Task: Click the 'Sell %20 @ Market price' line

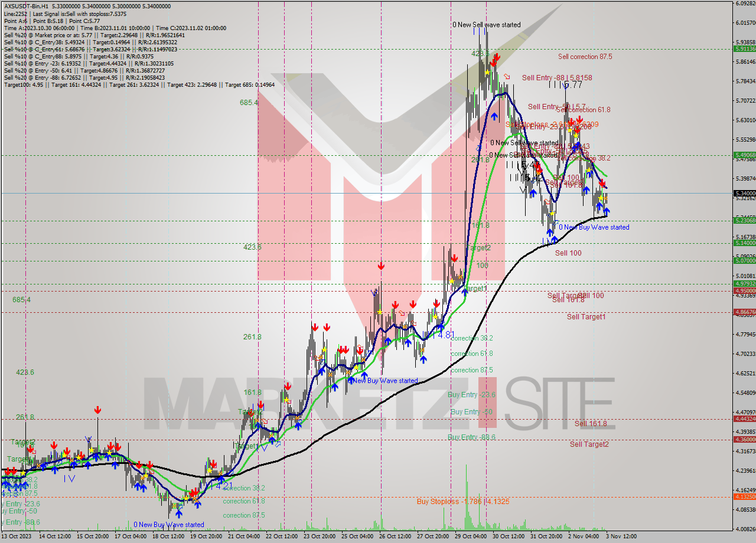Action: [x=94, y=35]
